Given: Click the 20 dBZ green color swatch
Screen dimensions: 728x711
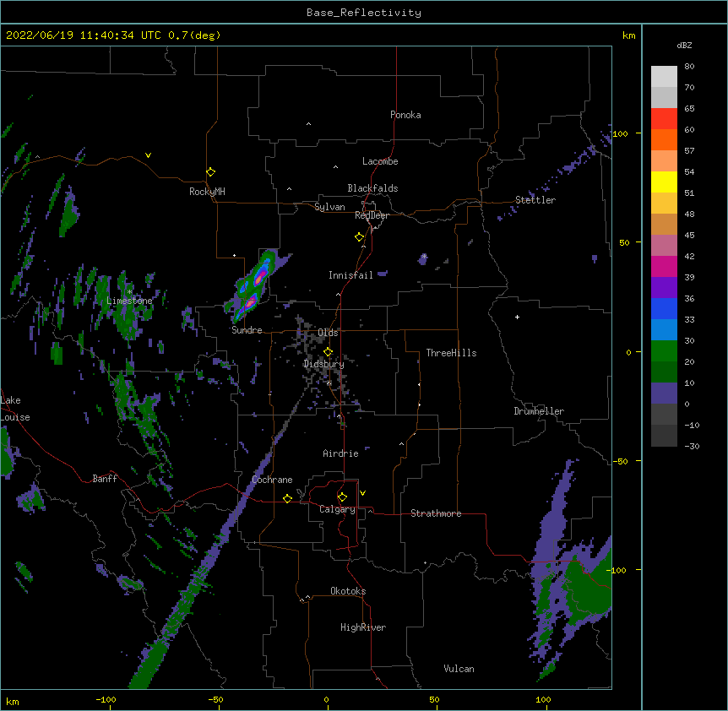Looking at the screenshot, I should (664, 372).
